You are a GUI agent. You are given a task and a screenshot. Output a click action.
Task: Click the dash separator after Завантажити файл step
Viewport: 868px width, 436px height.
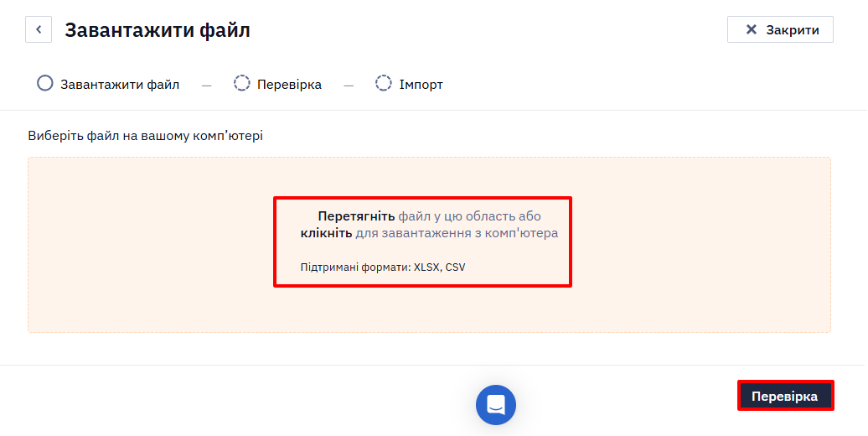coord(206,86)
